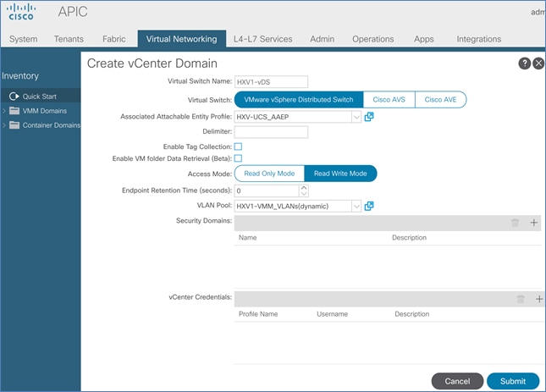Add a Security Domain with the plus icon
This screenshot has height=392, width=546.
point(534,223)
